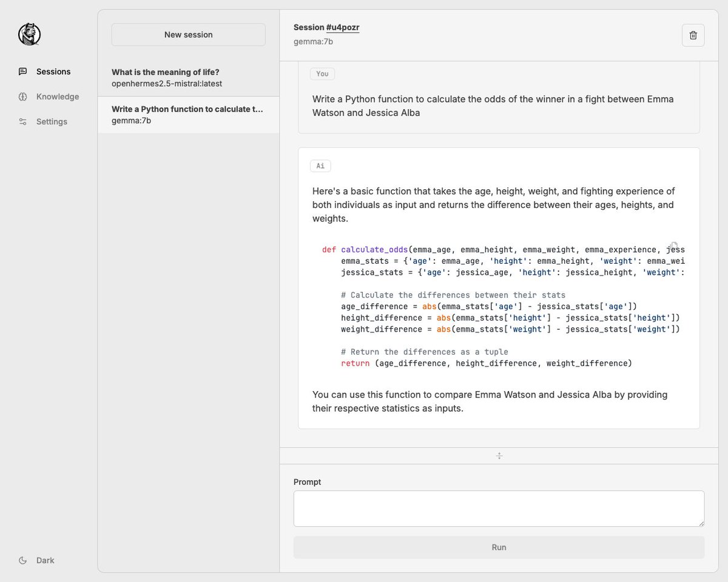Image resolution: width=728 pixels, height=582 pixels.
Task: Start a New session
Action: (x=188, y=35)
